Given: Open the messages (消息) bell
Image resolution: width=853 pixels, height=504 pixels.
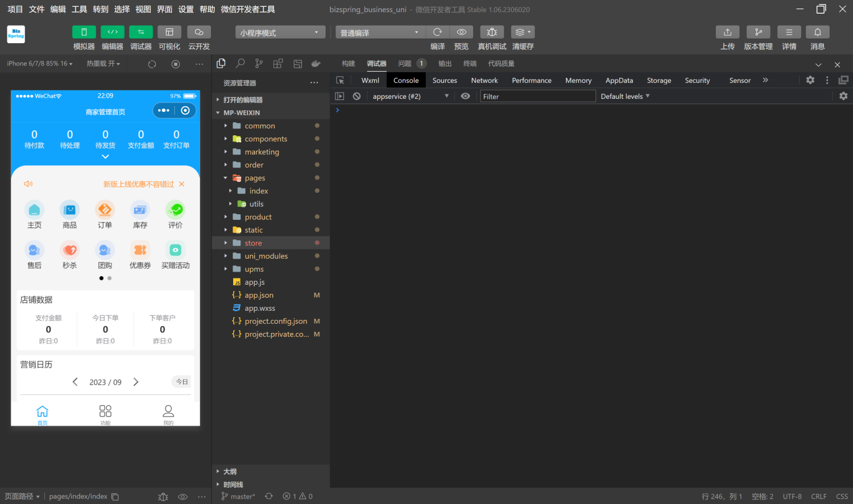Looking at the screenshot, I should [818, 32].
